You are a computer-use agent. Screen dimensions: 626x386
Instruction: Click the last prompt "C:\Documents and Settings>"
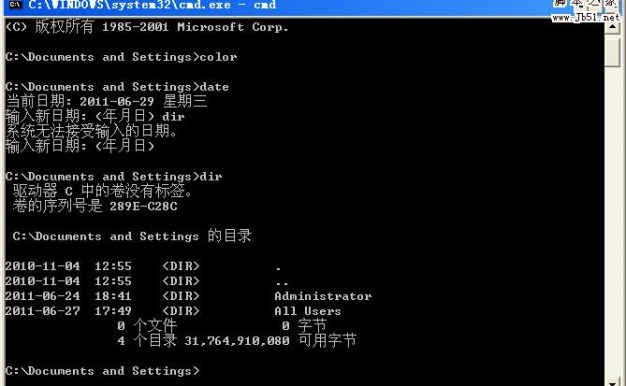coord(103,371)
